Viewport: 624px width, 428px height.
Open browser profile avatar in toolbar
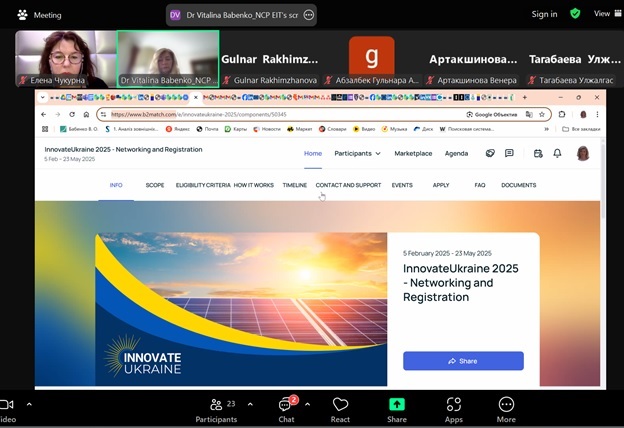(583, 114)
